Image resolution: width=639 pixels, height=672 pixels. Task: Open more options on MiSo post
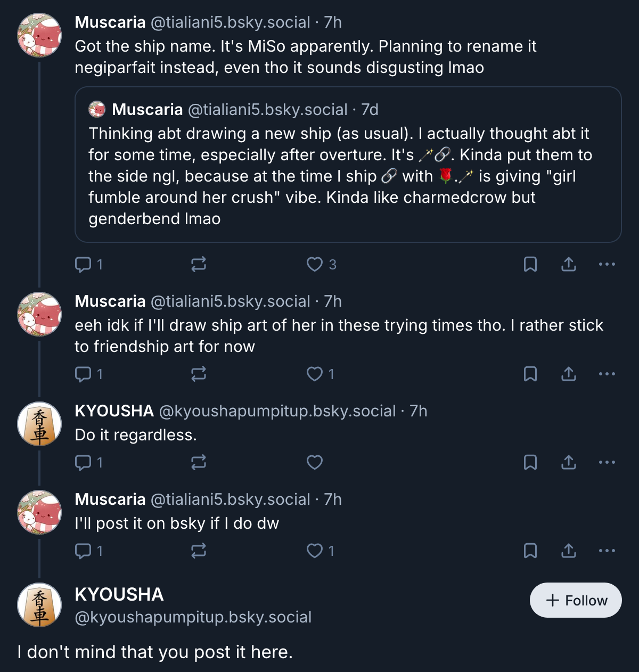pyautogui.click(x=607, y=264)
